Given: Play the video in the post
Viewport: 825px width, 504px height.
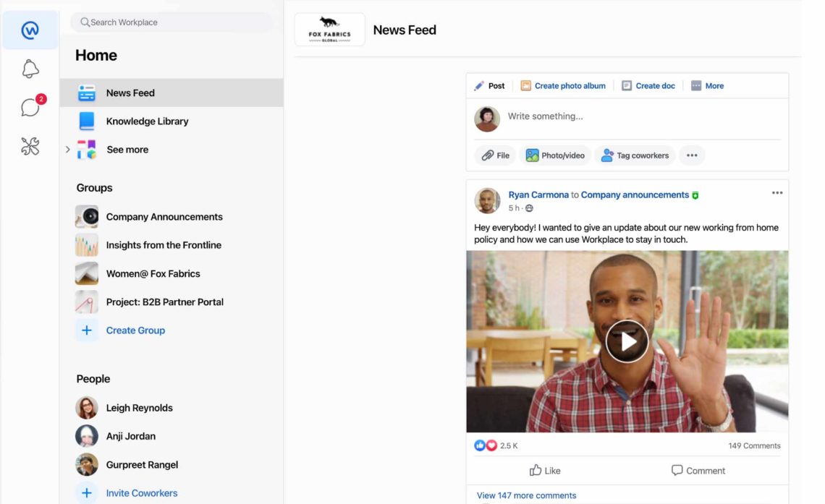Looking at the screenshot, I should pyautogui.click(x=627, y=341).
